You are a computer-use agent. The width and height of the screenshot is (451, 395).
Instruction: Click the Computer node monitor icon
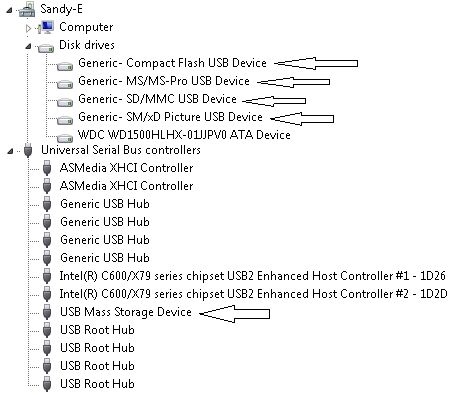(x=46, y=27)
